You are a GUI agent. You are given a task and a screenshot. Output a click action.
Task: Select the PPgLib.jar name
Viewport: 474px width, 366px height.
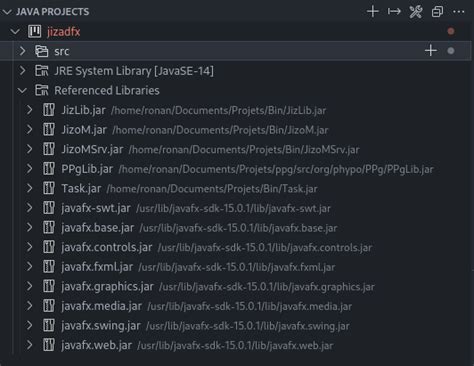click(87, 169)
